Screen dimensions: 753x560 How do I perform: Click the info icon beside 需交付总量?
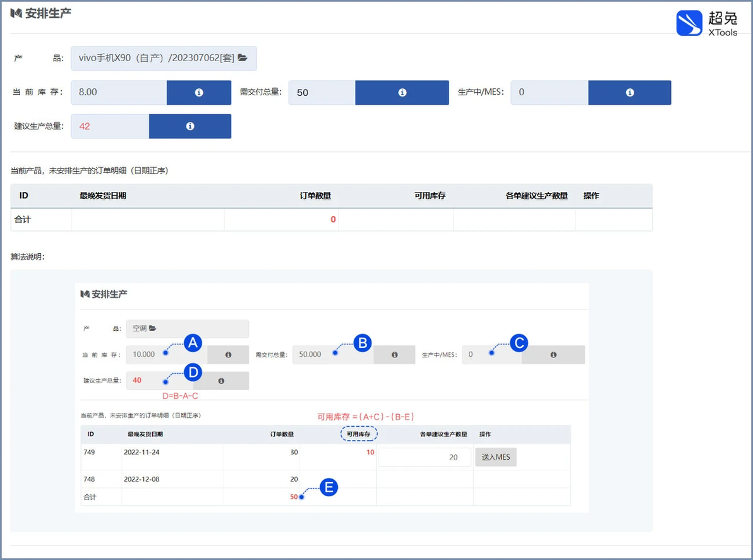point(402,93)
